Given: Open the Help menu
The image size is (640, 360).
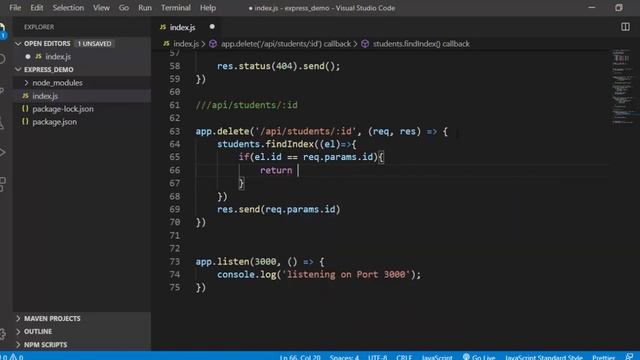Looking at the screenshot, I should (208, 8).
